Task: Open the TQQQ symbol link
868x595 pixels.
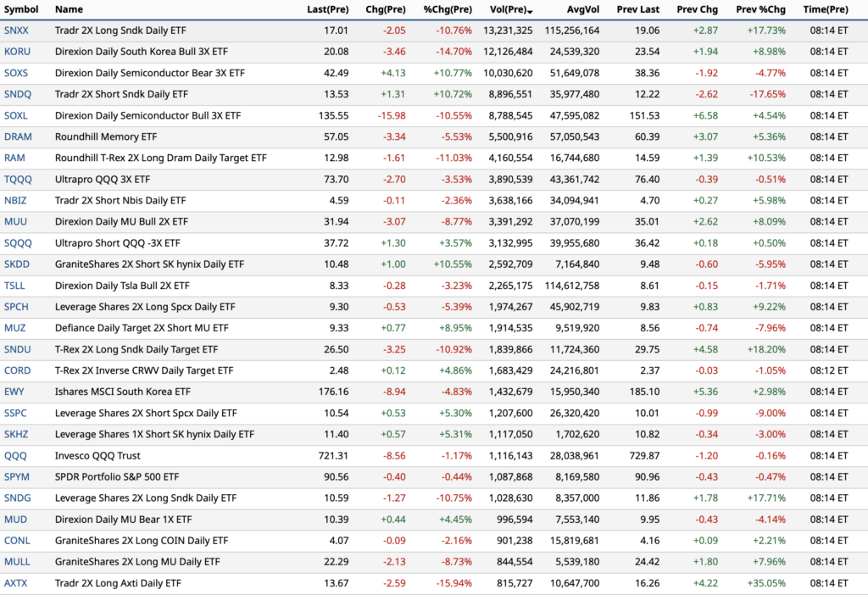Action: 18,180
